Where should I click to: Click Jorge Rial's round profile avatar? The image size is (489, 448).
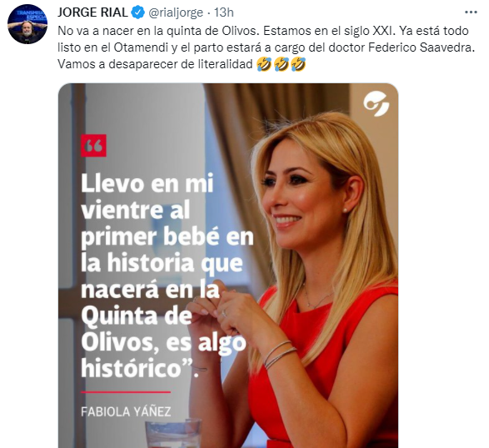click(x=27, y=23)
